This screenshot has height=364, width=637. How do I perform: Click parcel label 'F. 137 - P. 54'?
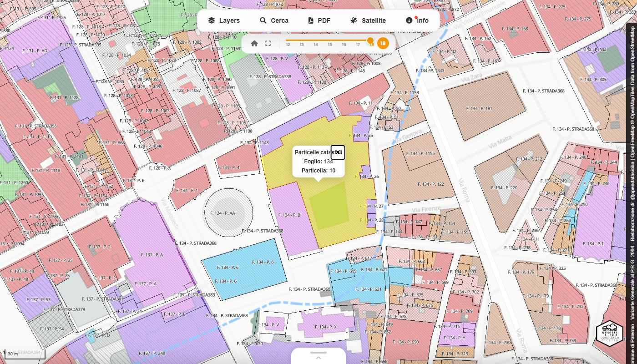pyautogui.click(x=52, y=329)
